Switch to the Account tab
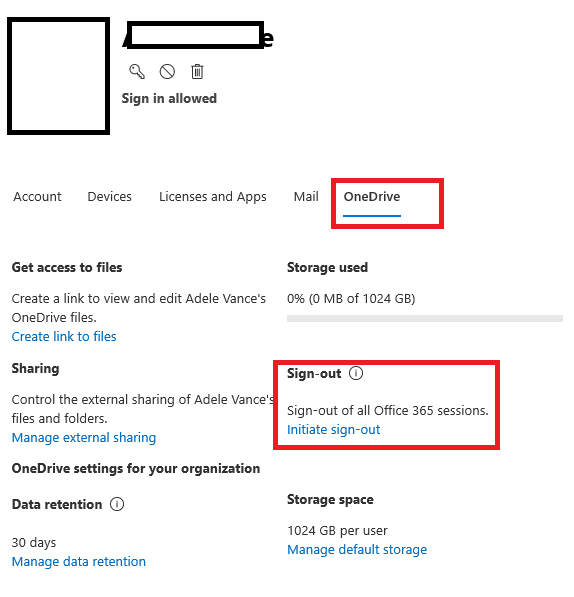The width and height of the screenshot is (574, 597). click(x=37, y=197)
